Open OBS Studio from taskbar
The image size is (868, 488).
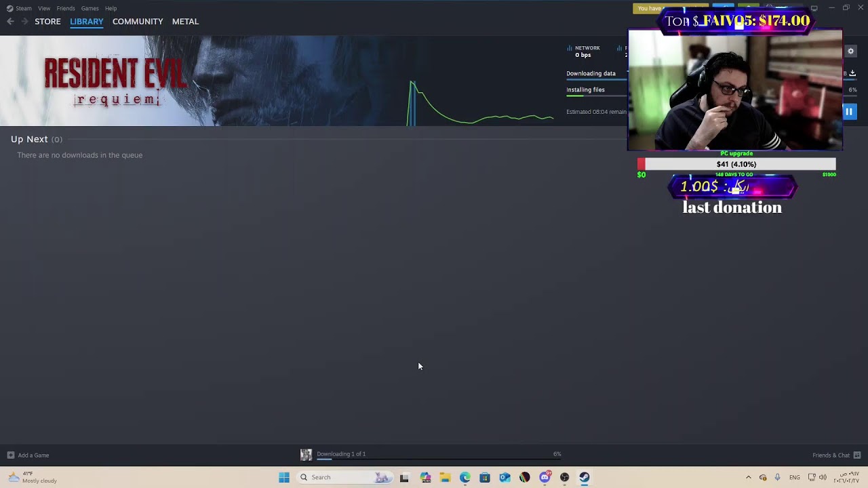pyautogui.click(x=564, y=477)
